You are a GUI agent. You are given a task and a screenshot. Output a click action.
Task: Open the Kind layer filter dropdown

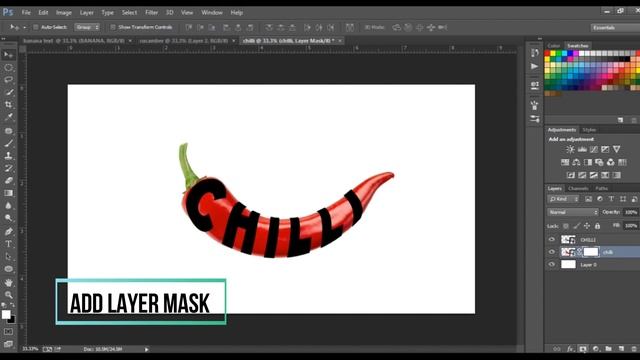click(x=564, y=199)
